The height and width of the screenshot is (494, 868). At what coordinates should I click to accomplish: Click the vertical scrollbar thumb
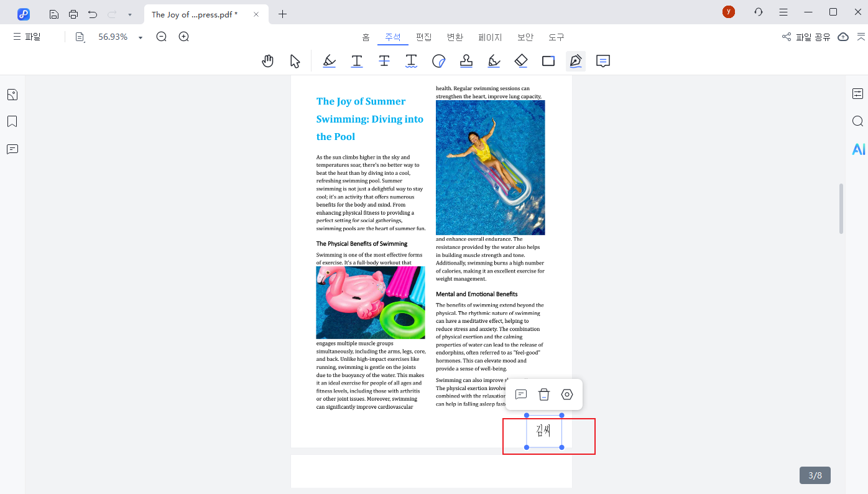(x=841, y=208)
